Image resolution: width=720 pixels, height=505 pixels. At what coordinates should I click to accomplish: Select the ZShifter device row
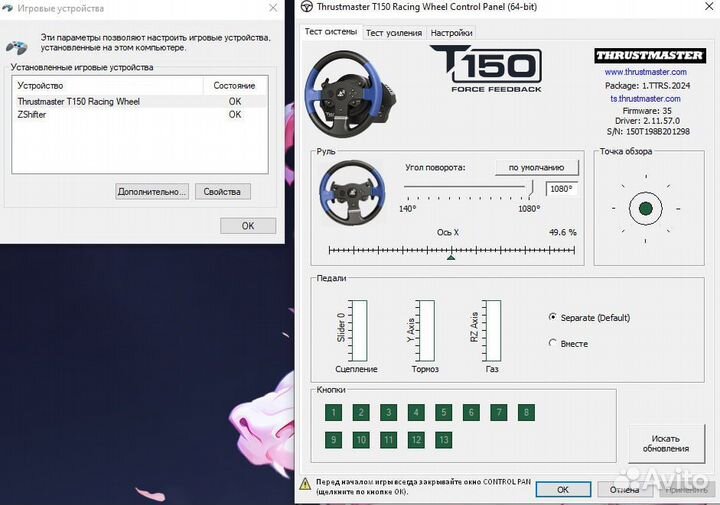(140, 114)
